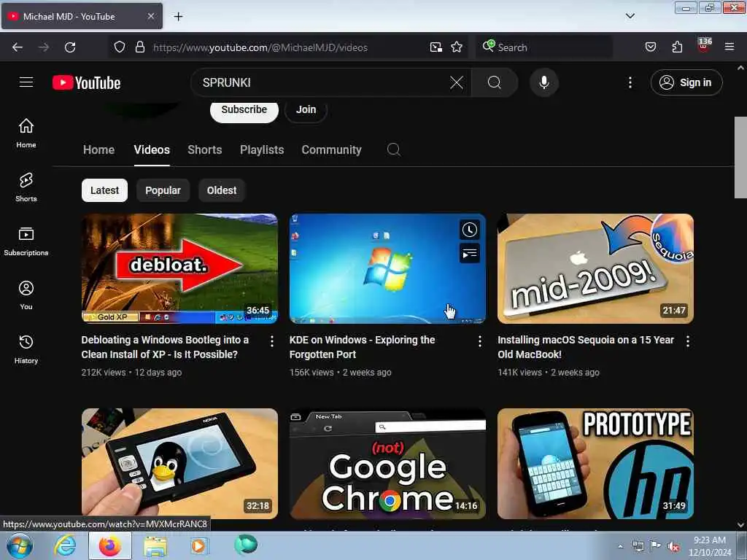Sort videos by Popular

click(163, 190)
